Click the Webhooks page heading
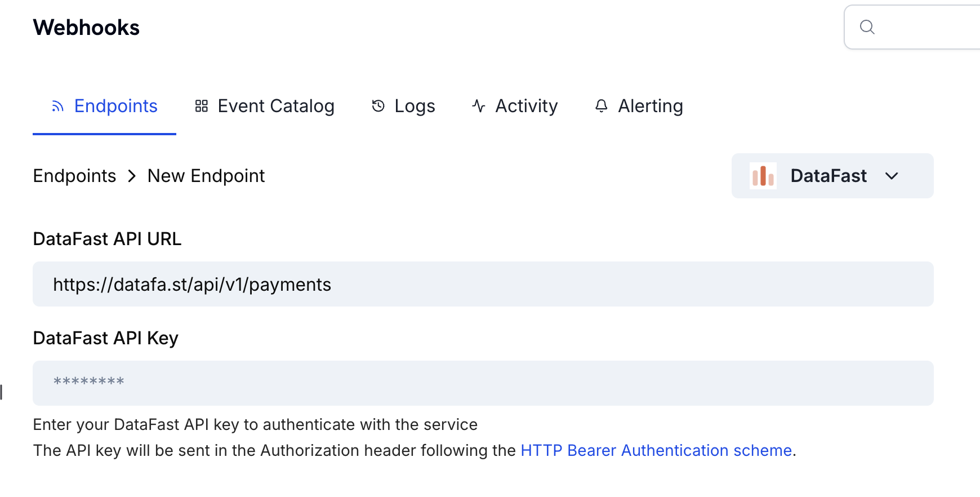 (x=86, y=28)
